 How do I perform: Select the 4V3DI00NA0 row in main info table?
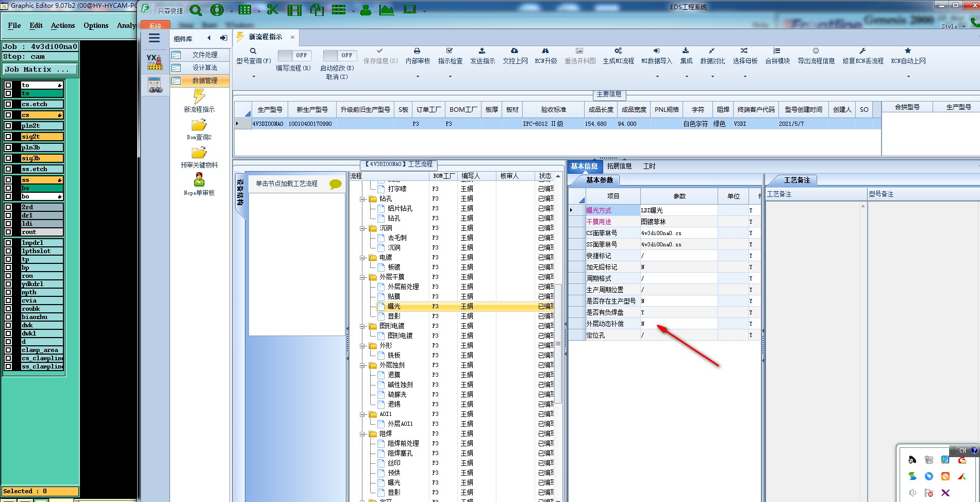(557, 124)
